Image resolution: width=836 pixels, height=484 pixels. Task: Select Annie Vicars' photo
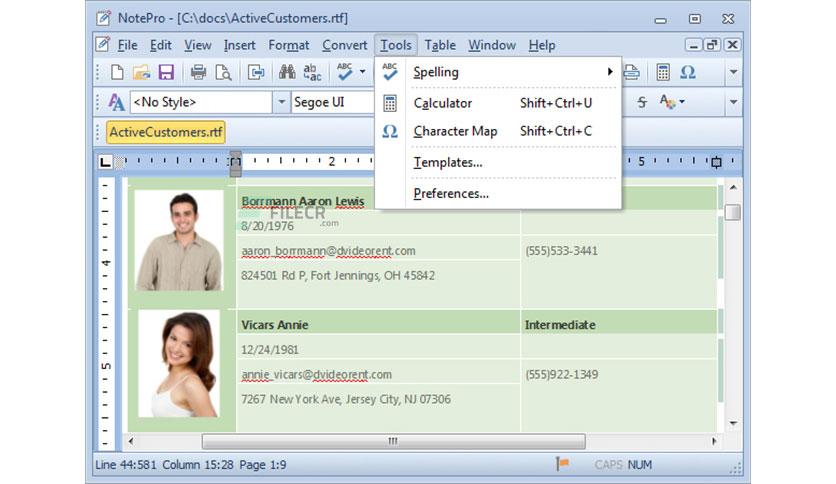click(x=179, y=364)
